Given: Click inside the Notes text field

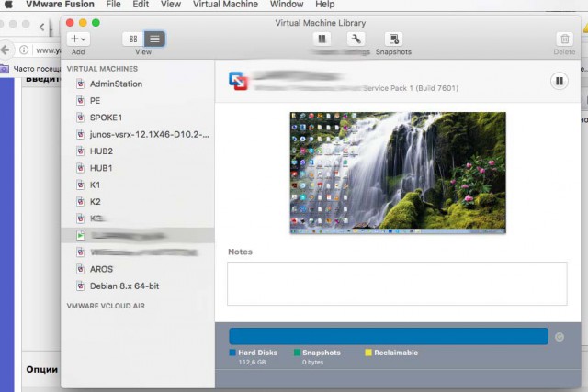Looking at the screenshot, I should (397, 284).
